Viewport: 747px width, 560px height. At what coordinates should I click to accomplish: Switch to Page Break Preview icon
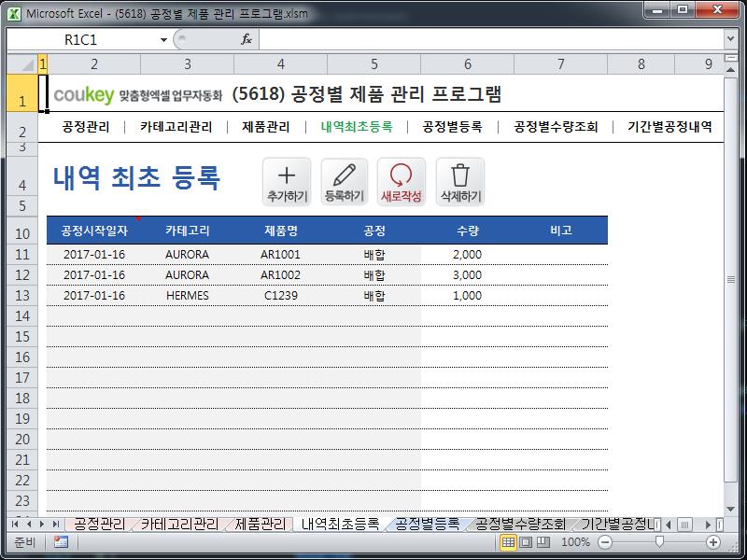point(543,542)
